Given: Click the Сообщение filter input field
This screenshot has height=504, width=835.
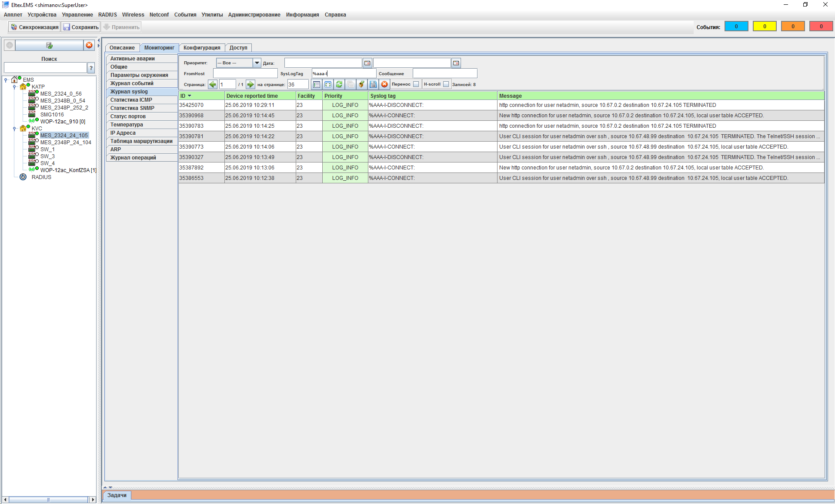Looking at the screenshot, I should coord(445,73).
